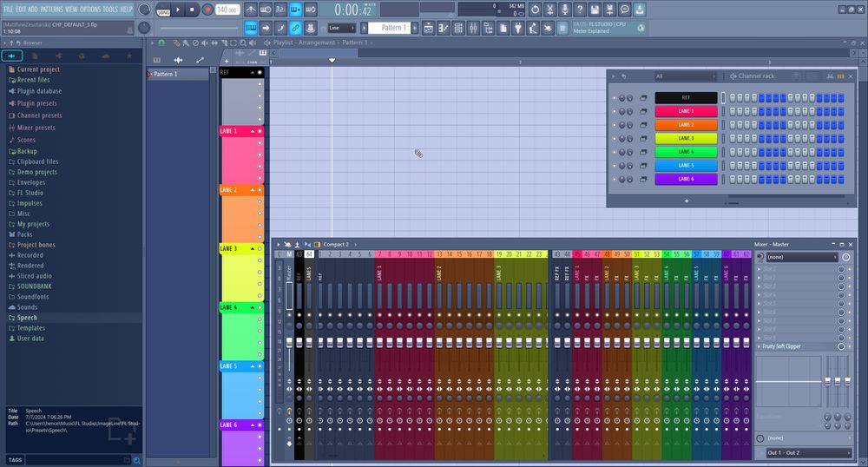Image resolution: width=868 pixels, height=467 pixels.
Task: Open the PATTERNS menu
Action: point(51,10)
